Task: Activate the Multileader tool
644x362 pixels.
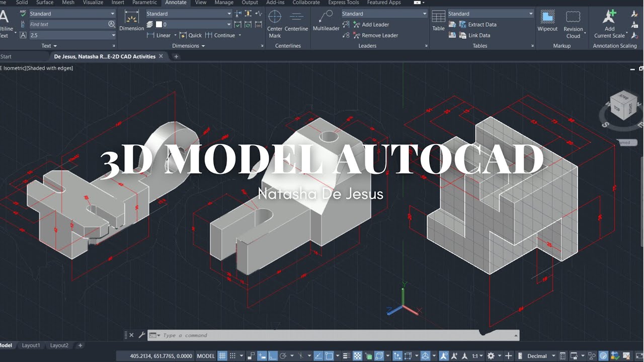Action: pos(326,21)
